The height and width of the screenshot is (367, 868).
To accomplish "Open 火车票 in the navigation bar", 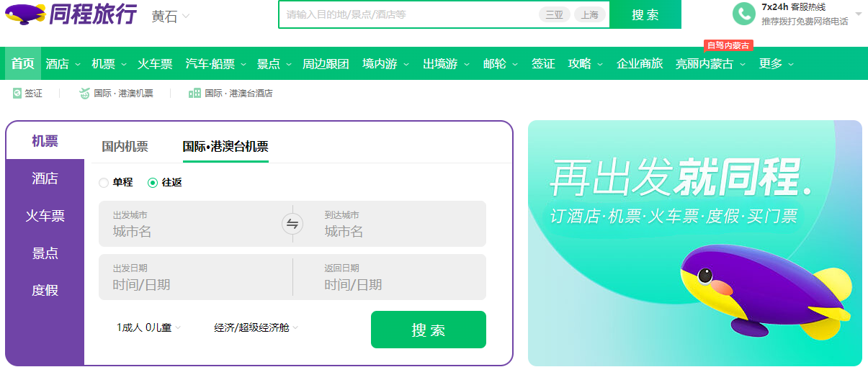I will pyautogui.click(x=155, y=63).
